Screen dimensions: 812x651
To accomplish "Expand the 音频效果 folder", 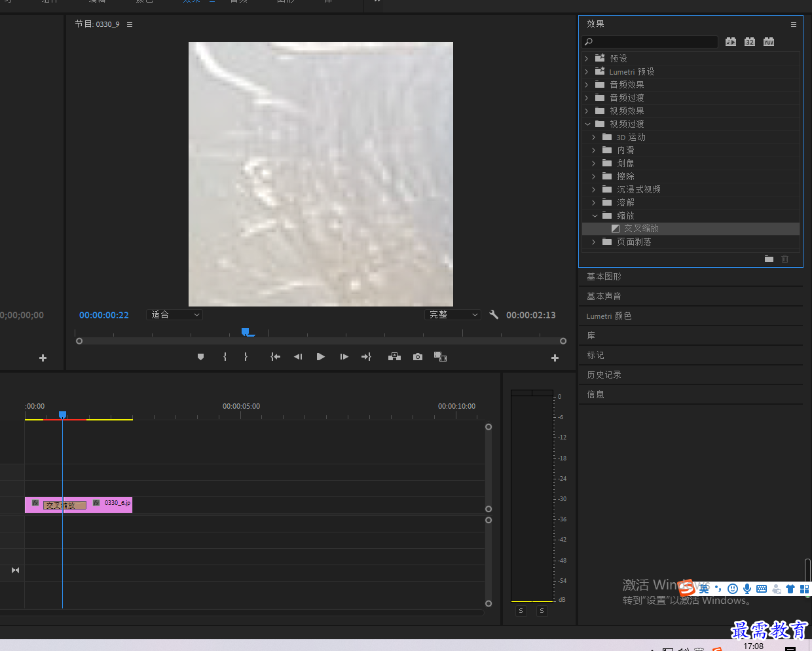I will 587,84.
